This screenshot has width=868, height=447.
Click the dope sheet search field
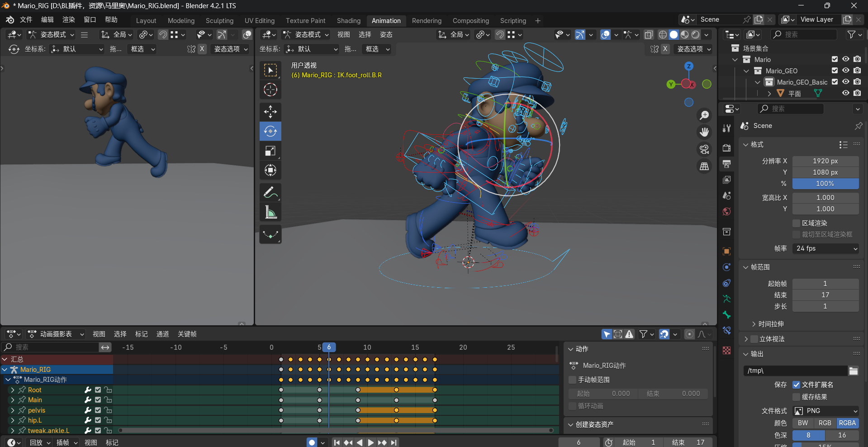pyautogui.click(x=51, y=347)
